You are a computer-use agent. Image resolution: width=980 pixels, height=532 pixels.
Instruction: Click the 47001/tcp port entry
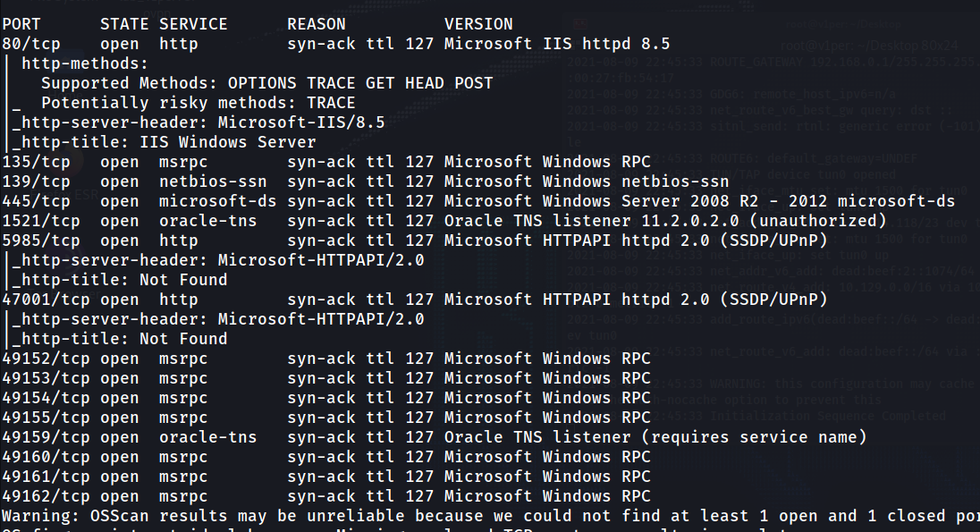[x=46, y=300]
